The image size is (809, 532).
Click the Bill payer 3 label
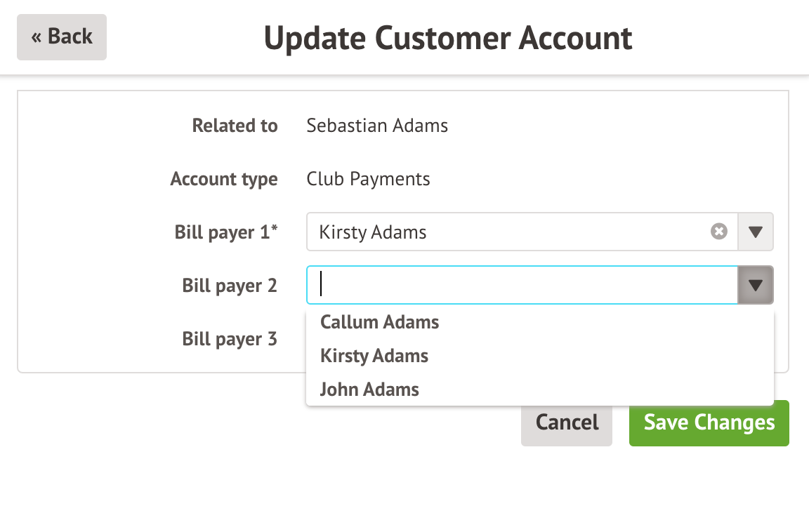click(230, 339)
